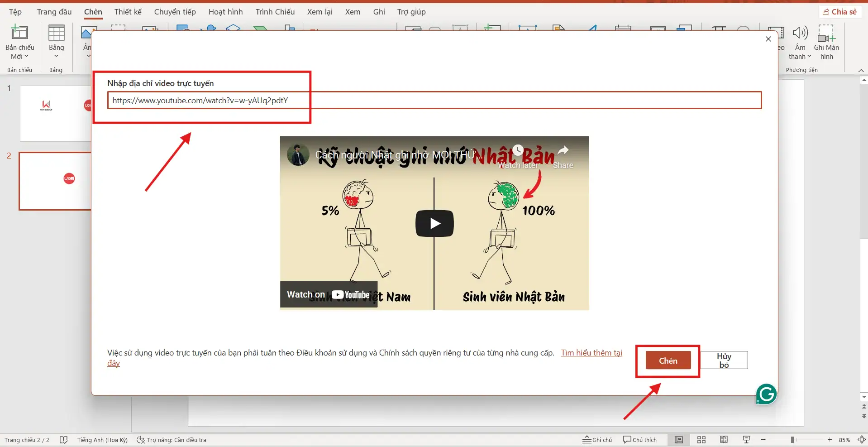Viewport: 868px width, 447px height.
Task: Fit slide to current window icon
Action: (x=862, y=439)
